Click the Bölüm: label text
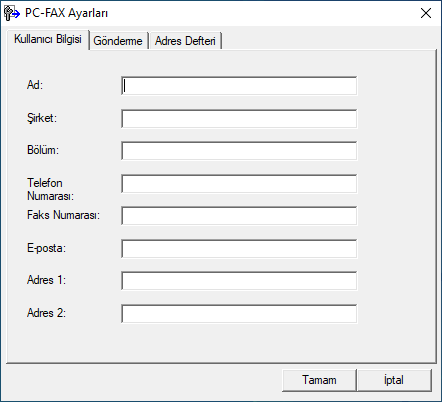 pyautogui.click(x=43, y=150)
